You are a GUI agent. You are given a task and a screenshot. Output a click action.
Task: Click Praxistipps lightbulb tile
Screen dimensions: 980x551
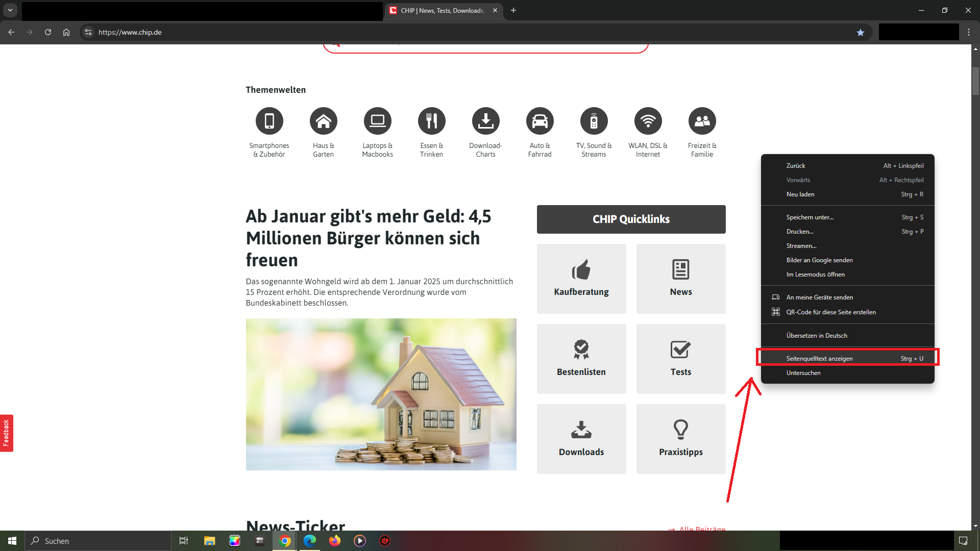681,439
